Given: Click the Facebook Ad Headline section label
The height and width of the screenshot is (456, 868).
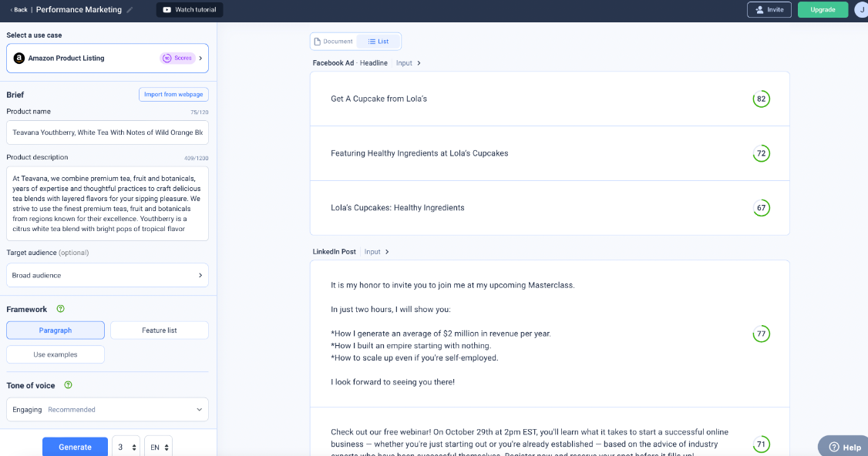Looking at the screenshot, I should [x=350, y=63].
